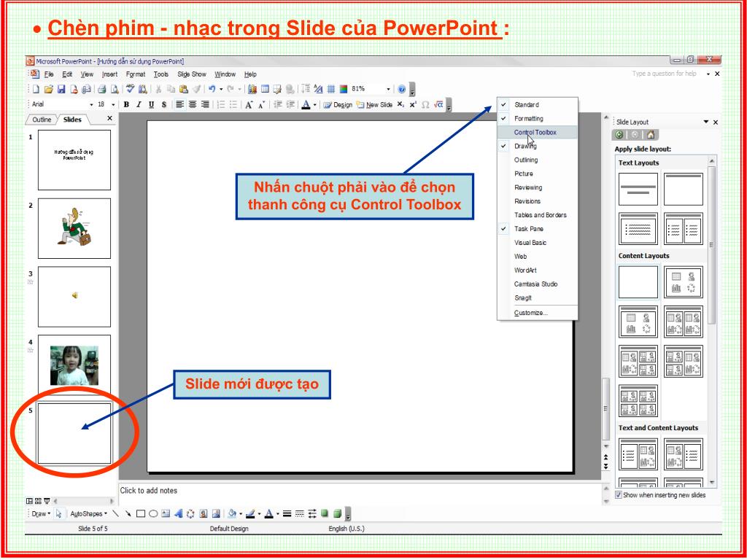Click the Insert WordArt icon
This screenshot has width=747, height=560.
178,514
